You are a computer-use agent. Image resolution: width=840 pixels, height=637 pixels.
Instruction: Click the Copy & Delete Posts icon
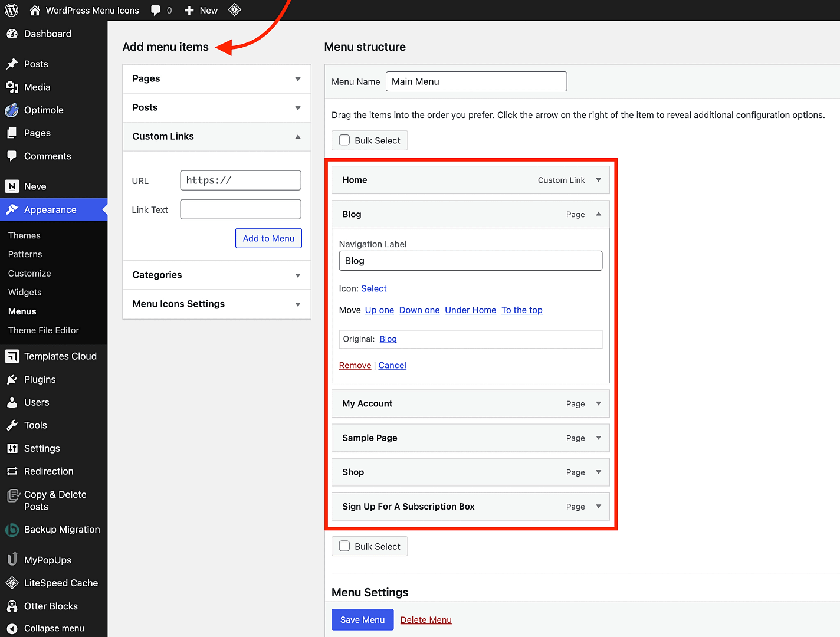(13, 495)
